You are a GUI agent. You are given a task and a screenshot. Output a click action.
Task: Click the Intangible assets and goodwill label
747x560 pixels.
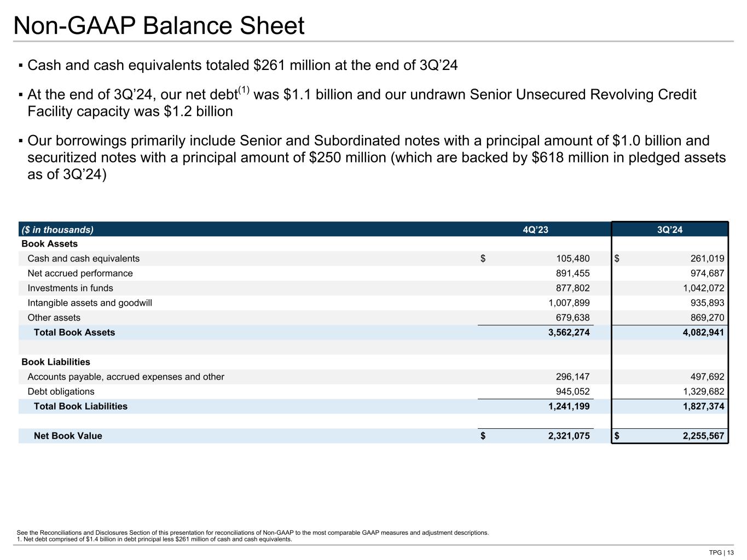coord(90,303)
